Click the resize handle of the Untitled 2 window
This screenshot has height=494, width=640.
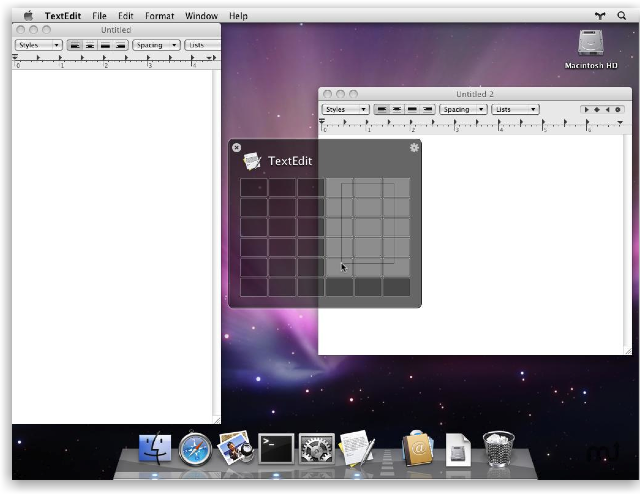(628, 351)
